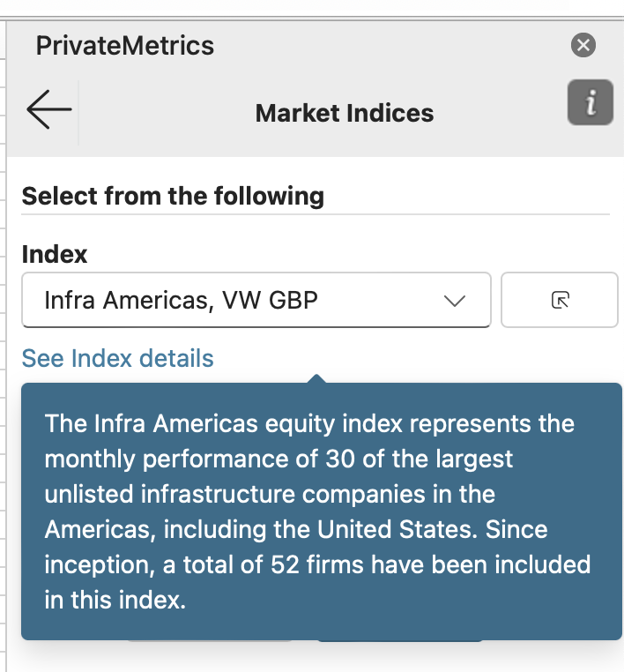Expand the Index dropdown chevron
The height and width of the screenshot is (672, 624).
455,301
